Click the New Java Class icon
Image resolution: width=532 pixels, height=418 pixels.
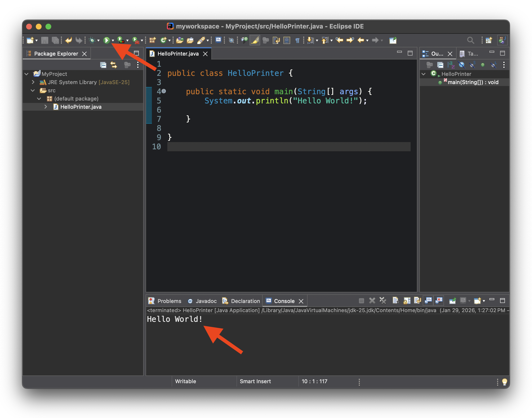163,40
